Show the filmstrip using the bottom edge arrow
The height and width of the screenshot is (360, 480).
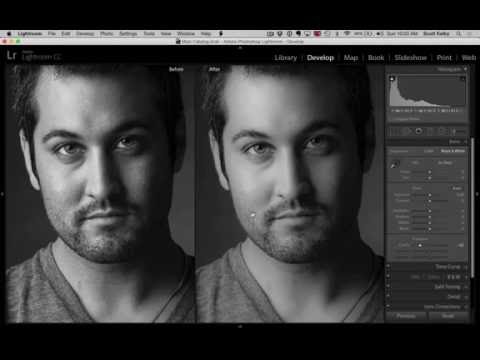(240, 326)
